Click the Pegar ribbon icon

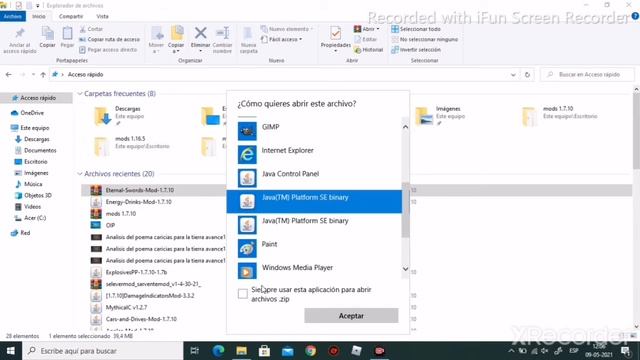pos(67,38)
